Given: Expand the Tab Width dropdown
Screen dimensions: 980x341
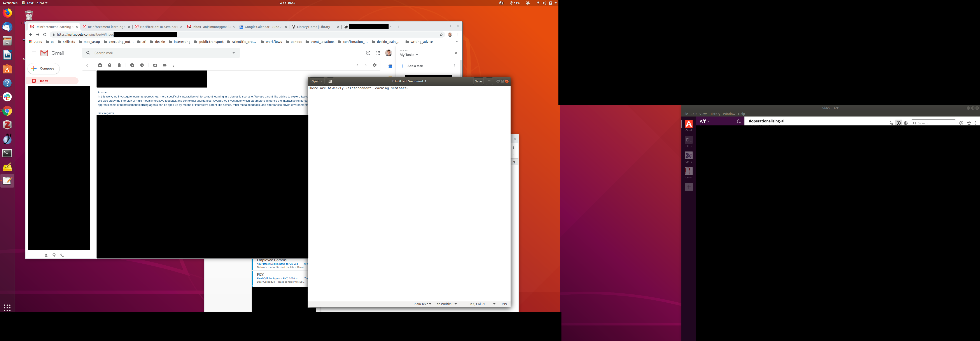Looking at the screenshot, I should pyautogui.click(x=446, y=304).
